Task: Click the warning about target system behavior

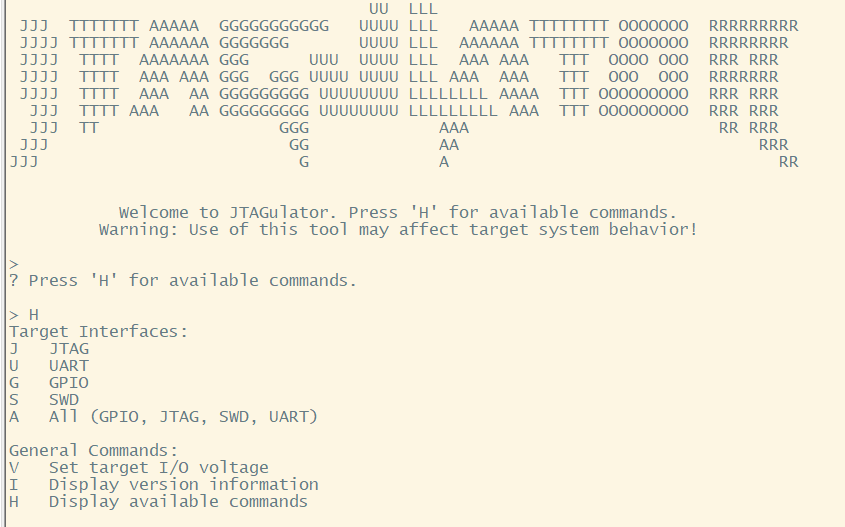Action: 397,229
